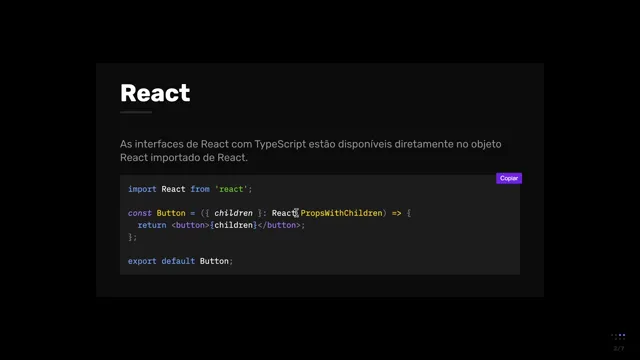Click the purple Copiar button
Screen dimensions: 640x360
(509, 178)
